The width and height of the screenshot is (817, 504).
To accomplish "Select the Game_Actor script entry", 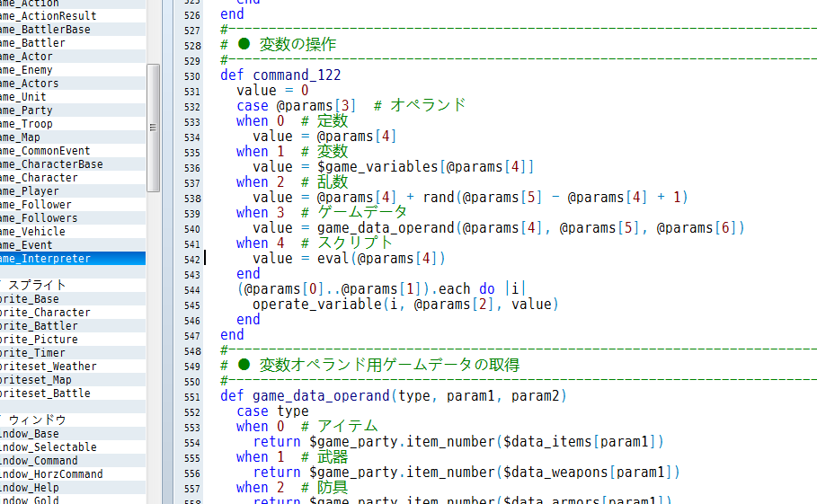I will point(73,57).
